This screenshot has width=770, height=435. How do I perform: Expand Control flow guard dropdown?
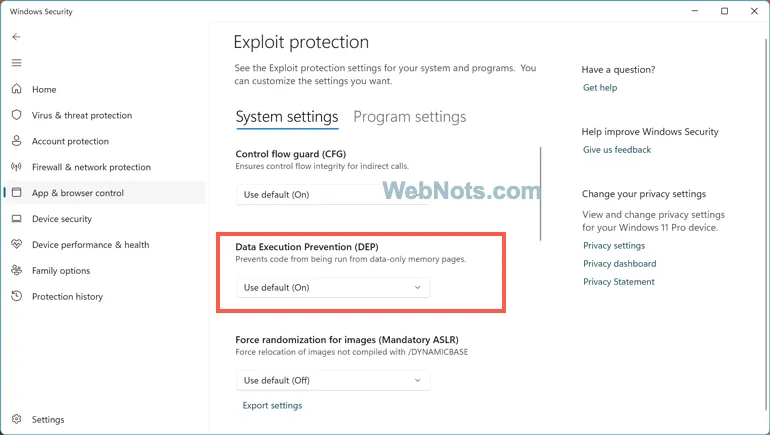tap(333, 194)
